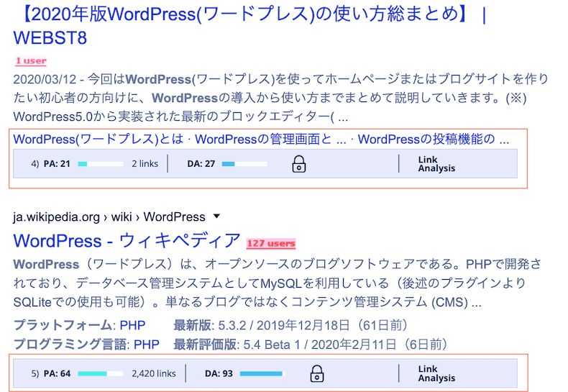The height and width of the screenshot is (392, 568).
Task: Click the DA: 93 progress bar
Action: (262, 373)
